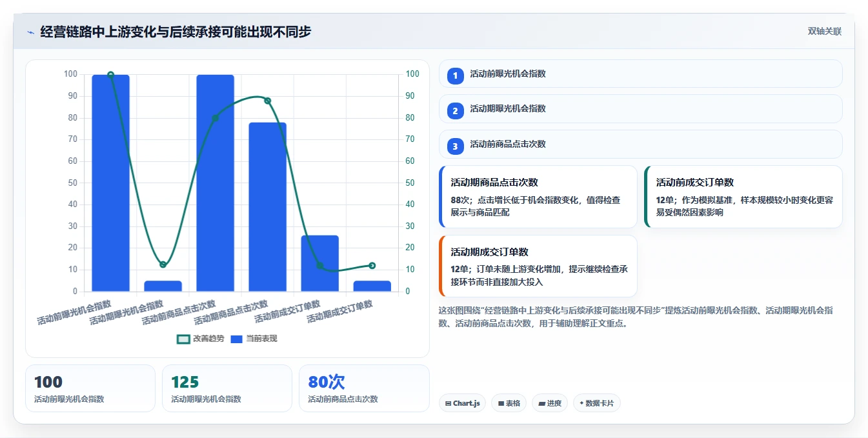Open the 活动期成交订单数 card
The height and width of the screenshot is (438, 868).
(x=538, y=266)
